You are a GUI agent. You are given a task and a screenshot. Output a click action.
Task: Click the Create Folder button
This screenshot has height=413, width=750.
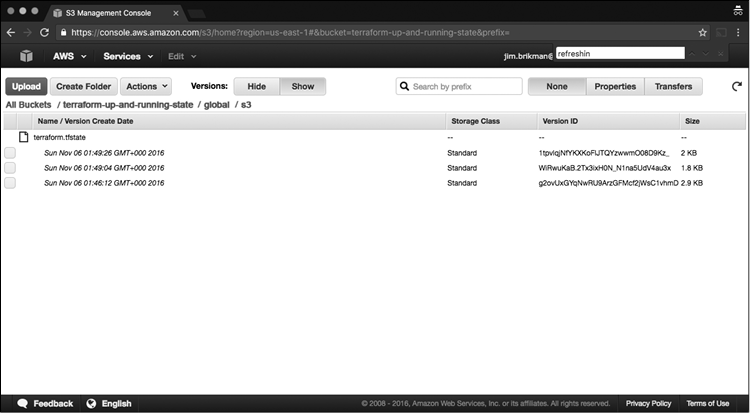click(x=84, y=87)
